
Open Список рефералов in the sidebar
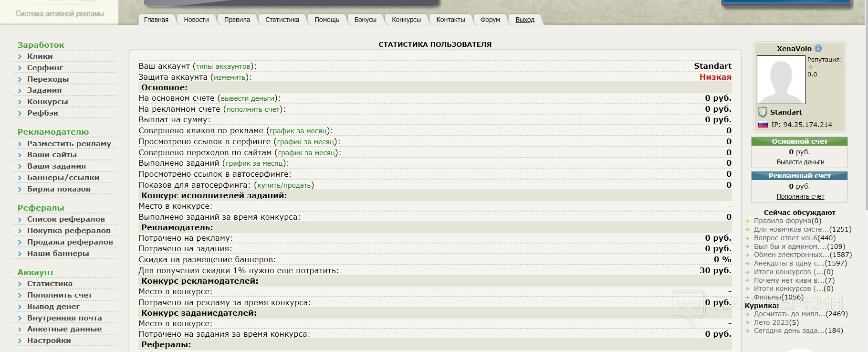coord(66,219)
